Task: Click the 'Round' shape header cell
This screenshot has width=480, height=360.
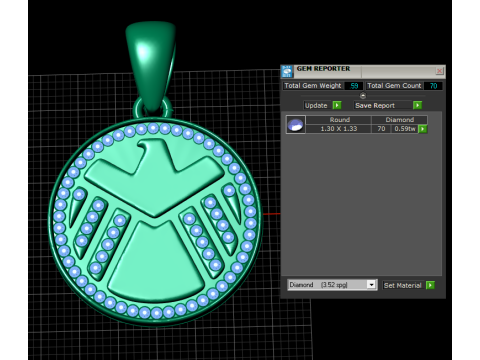Action: pyautogui.click(x=339, y=120)
